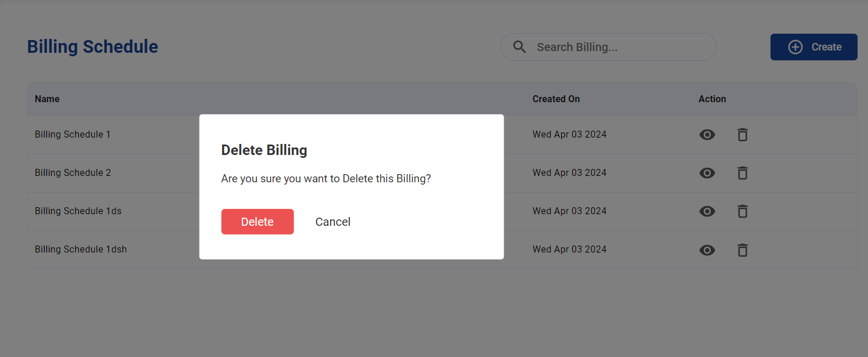Select the Billing Schedule 1 row name

[73, 134]
